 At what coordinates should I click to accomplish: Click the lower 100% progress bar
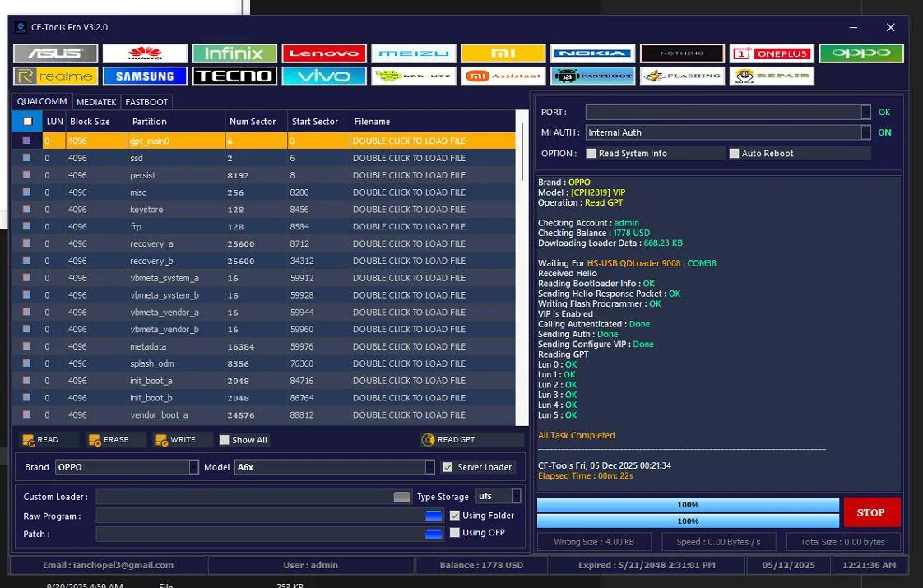point(688,521)
